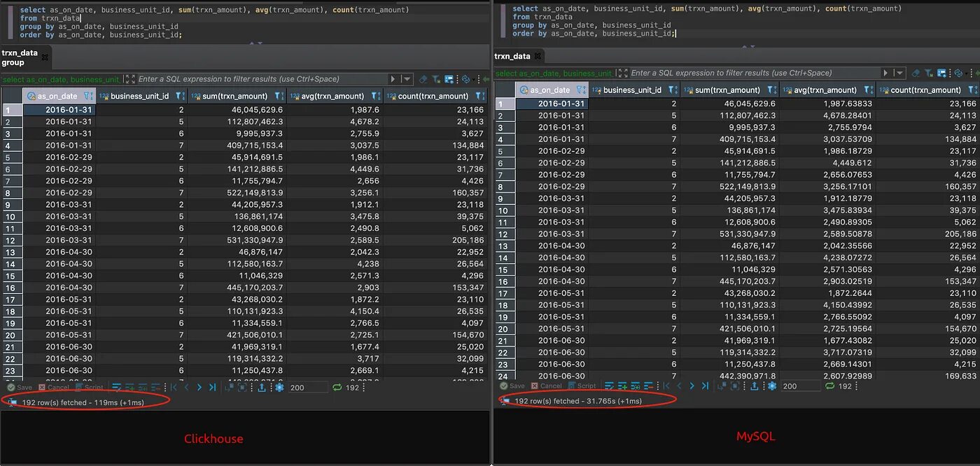The width and height of the screenshot is (980, 466).
Task: Apply filter arrow in Clickhouse filter bar
Action: tap(393, 79)
